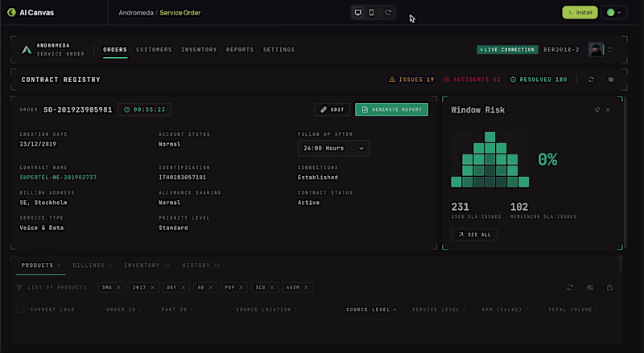Viewport: 644px width, 353px height.
Task: Click the order timer clock icon
Action: [127, 109]
